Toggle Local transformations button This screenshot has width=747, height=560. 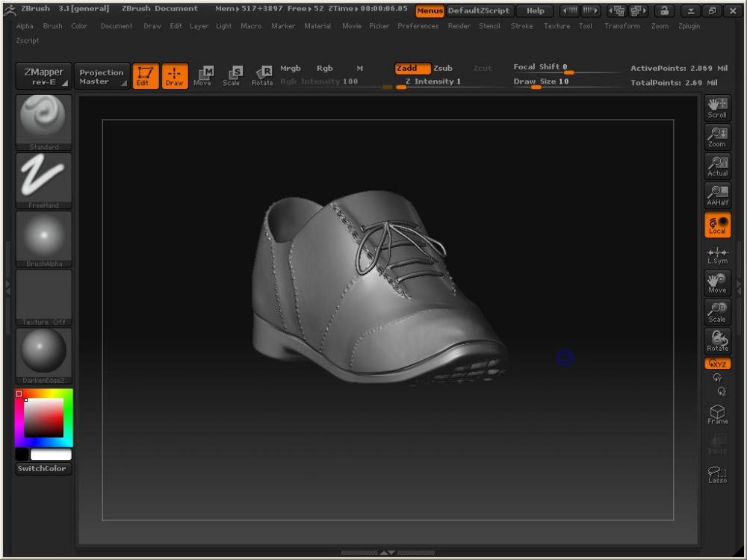(x=717, y=225)
